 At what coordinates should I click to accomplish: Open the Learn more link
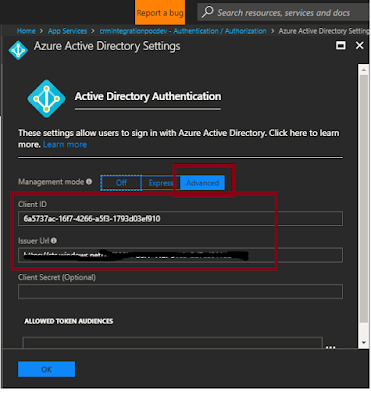pos(65,144)
